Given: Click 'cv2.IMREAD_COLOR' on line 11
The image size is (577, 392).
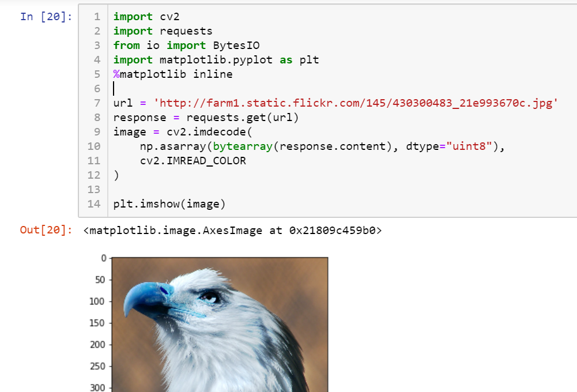Looking at the screenshot, I should click(x=193, y=161).
